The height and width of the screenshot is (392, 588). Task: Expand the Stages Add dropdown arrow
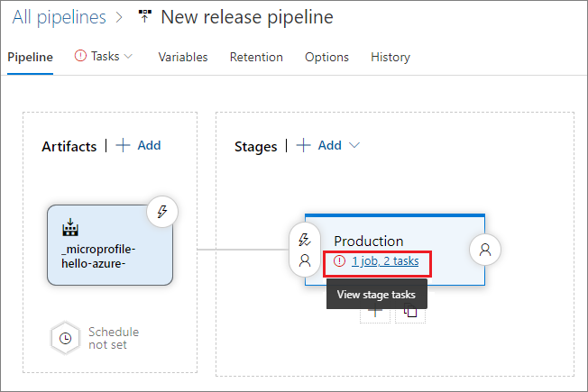[x=354, y=145]
